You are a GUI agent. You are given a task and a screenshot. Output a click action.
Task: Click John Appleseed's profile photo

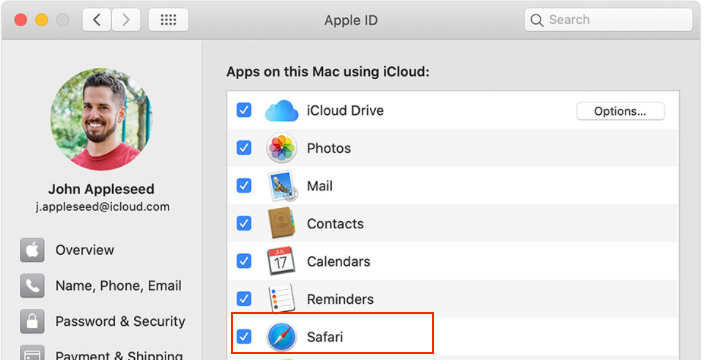point(101,120)
